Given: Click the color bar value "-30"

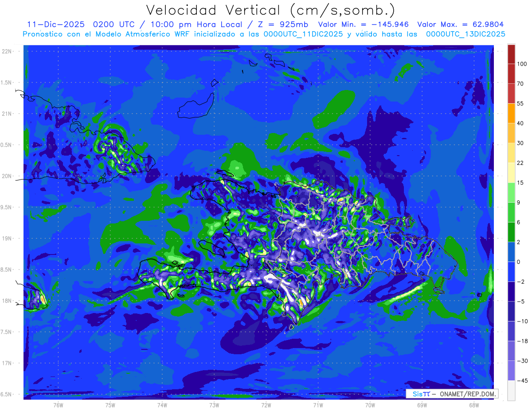Looking at the screenshot, I should click(522, 361).
